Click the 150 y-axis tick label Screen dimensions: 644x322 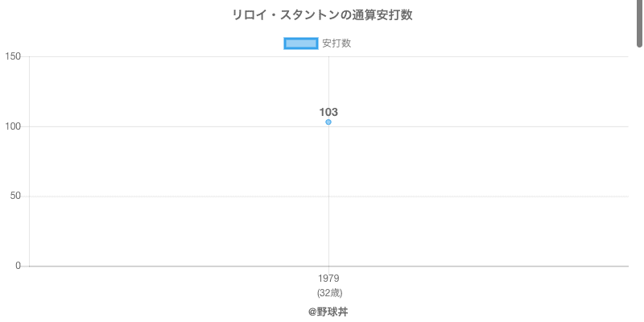click(x=12, y=56)
